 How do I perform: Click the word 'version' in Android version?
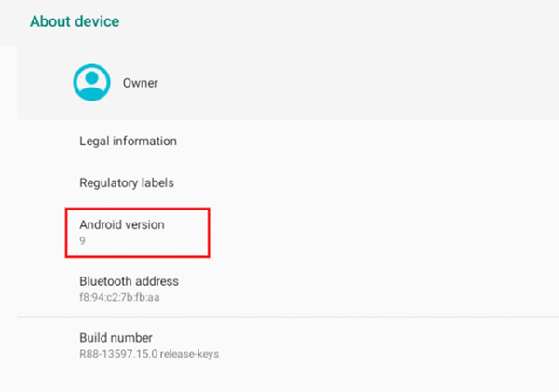pos(144,225)
